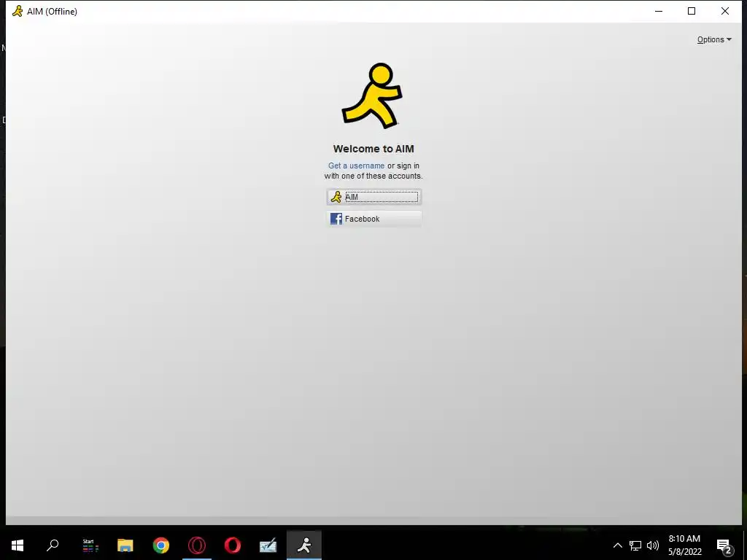The width and height of the screenshot is (747, 560).
Task: Launch Google Chrome from the taskbar
Action: pyautogui.click(x=161, y=545)
